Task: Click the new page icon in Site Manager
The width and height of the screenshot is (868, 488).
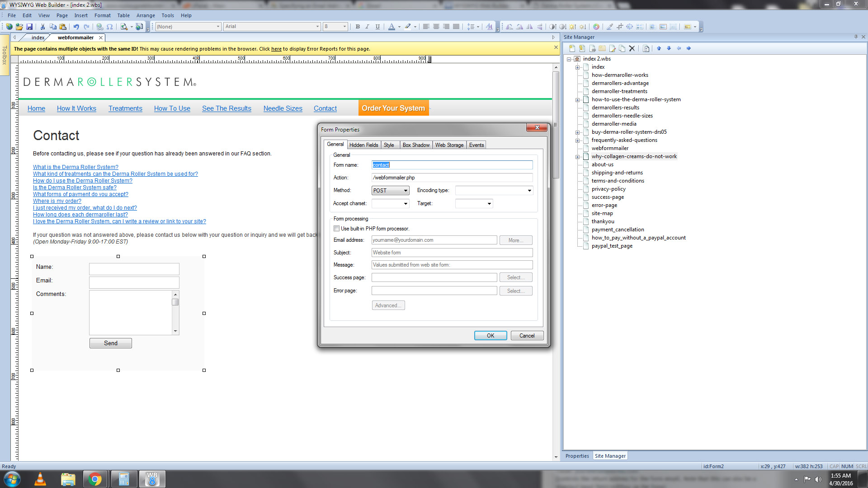Action: click(x=572, y=48)
